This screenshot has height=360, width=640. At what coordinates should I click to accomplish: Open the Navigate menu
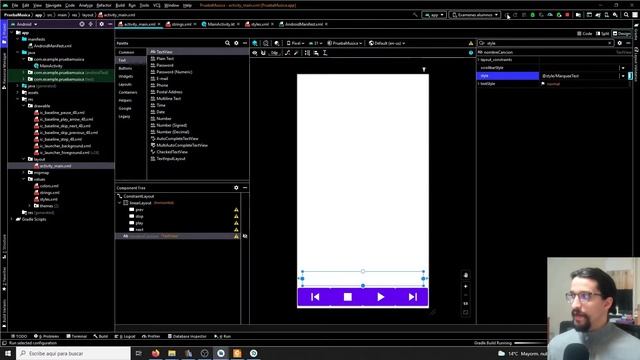(53, 5)
